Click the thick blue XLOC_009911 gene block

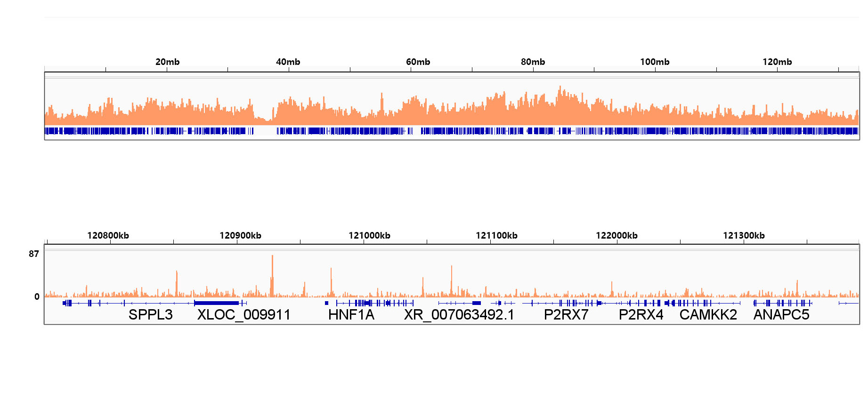click(217, 303)
